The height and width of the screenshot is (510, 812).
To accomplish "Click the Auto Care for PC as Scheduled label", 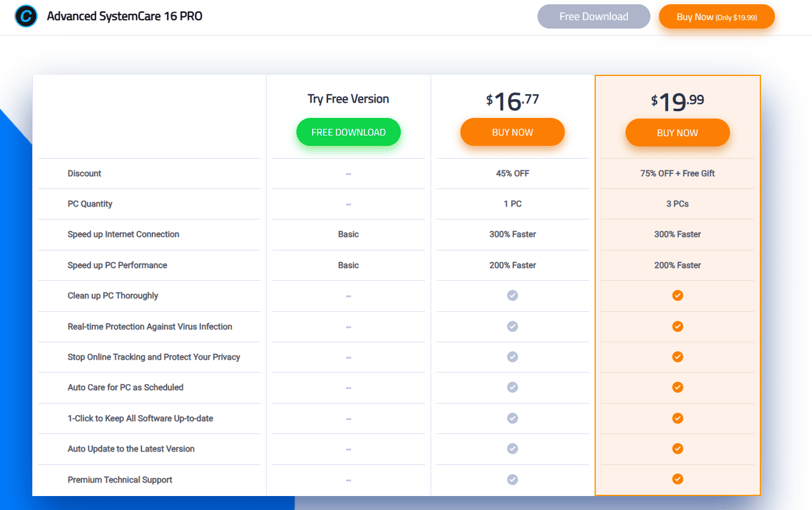I will point(125,387).
